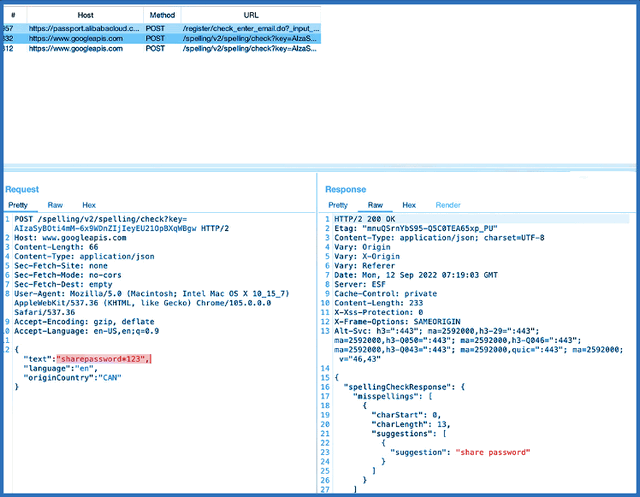Sort history by the Host column header
Screen dimensions: 640x497
tap(85, 15)
